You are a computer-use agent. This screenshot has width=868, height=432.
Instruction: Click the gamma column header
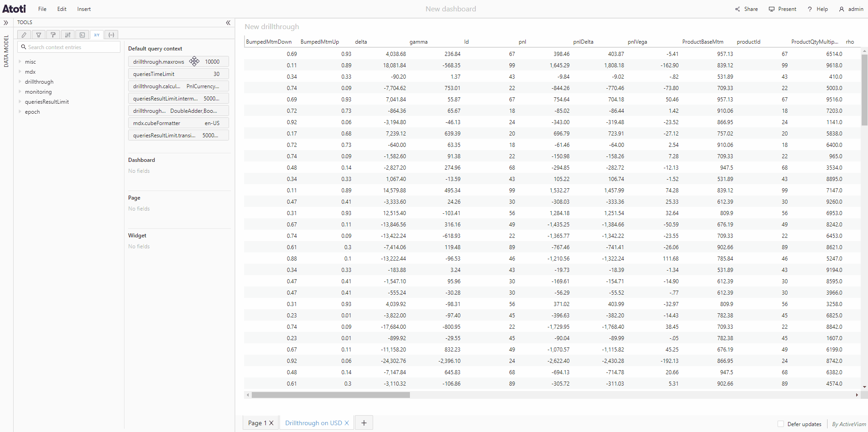click(419, 42)
